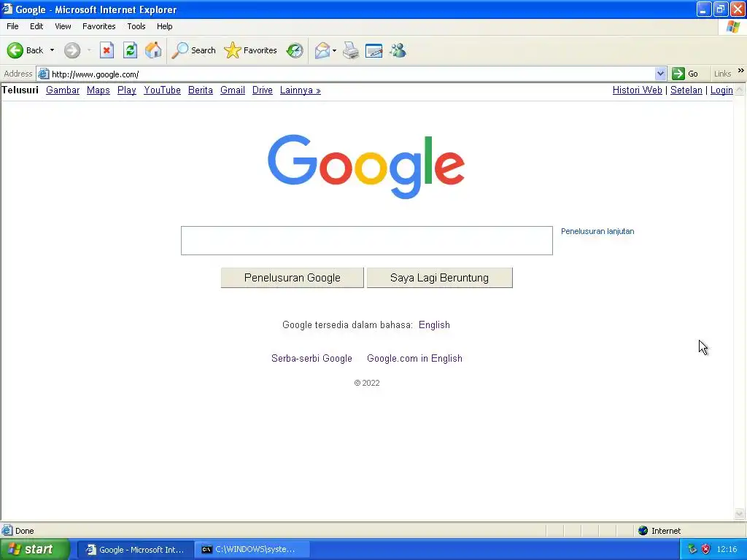Image resolution: width=747 pixels, height=560 pixels.
Task: Click the Login link
Action: tap(721, 90)
